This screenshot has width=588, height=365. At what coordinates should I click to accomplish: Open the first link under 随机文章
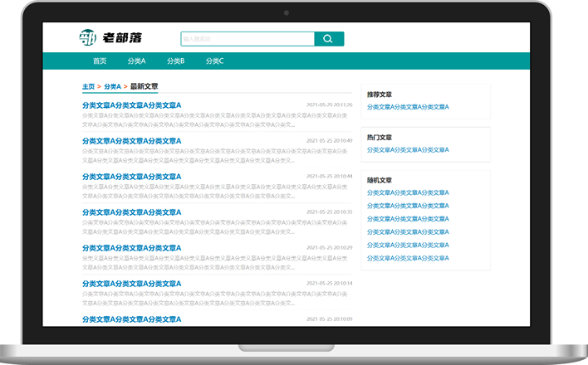[x=408, y=192]
